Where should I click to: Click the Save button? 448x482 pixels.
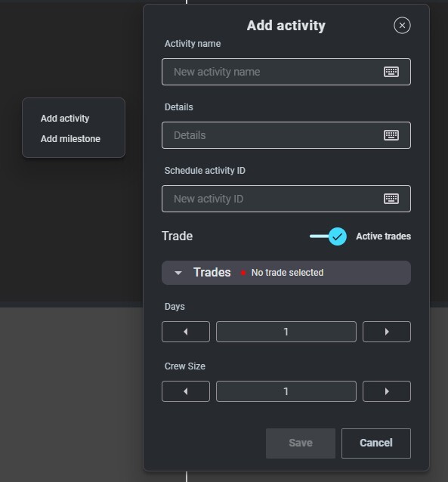(x=301, y=443)
